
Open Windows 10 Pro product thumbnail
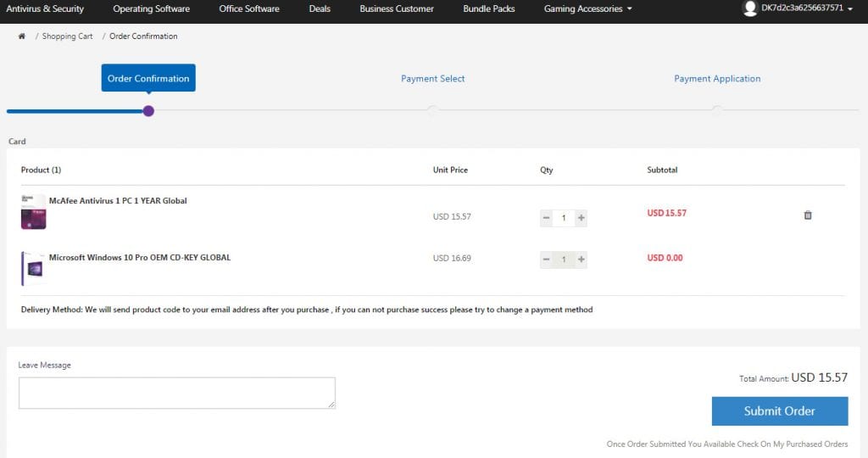click(33, 268)
